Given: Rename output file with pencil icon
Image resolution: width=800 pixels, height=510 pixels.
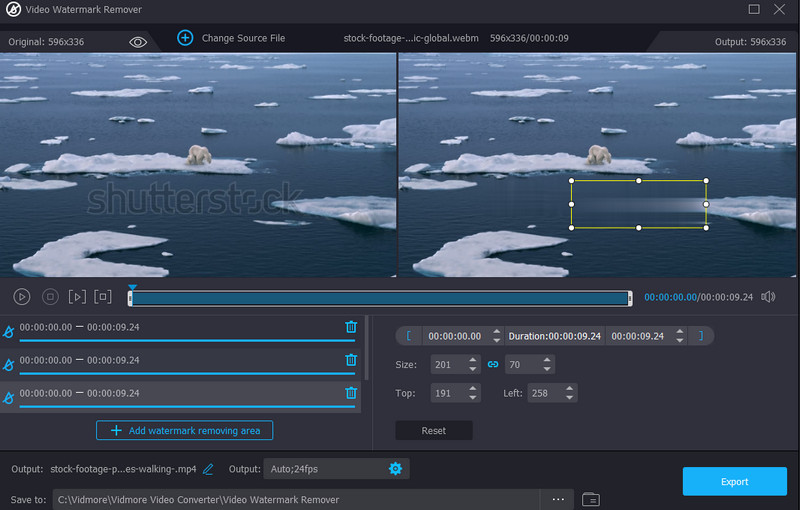Looking at the screenshot, I should click(208, 469).
